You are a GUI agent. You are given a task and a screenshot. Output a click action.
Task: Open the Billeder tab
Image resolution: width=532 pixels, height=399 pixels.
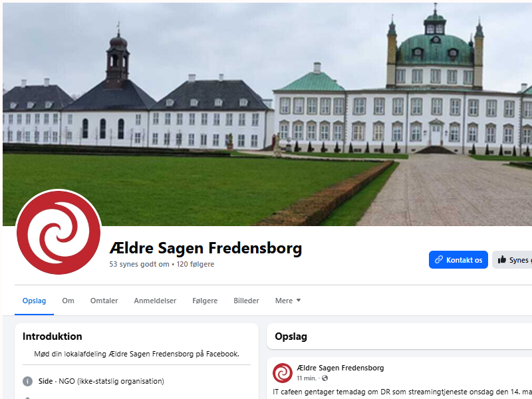click(246, 301)
